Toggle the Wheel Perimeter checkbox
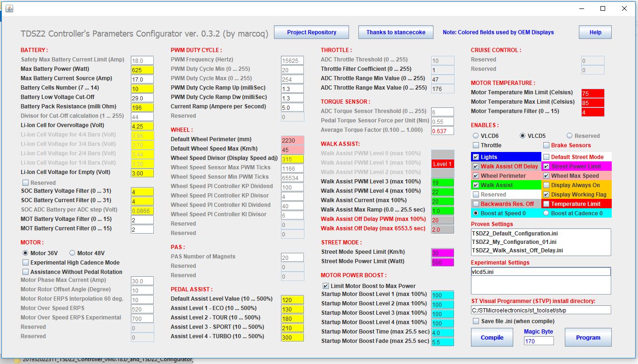The width and height of the screenshot is (638, 364). point(476,176)
